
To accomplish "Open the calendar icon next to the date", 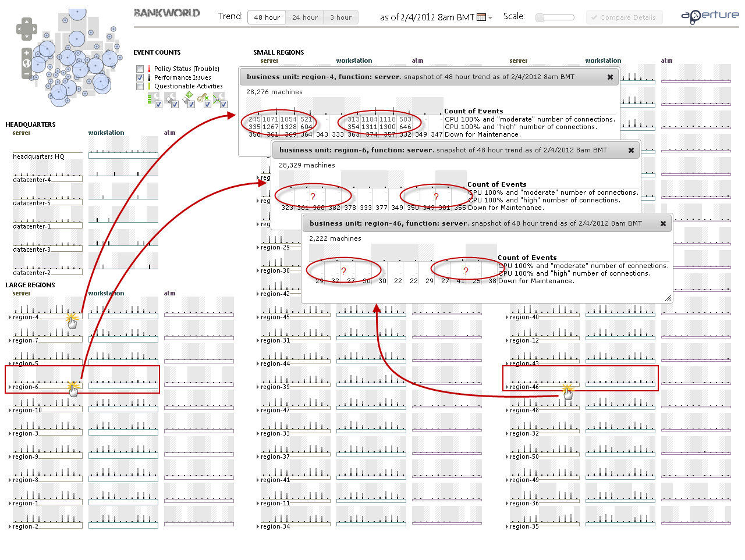I will (x=481, y=17).
